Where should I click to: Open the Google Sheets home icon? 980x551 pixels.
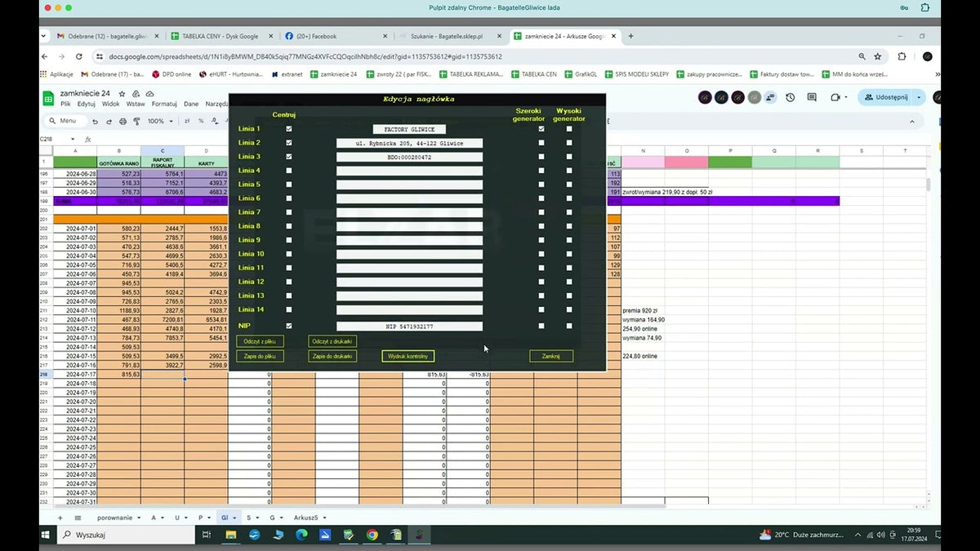point(48,98)
